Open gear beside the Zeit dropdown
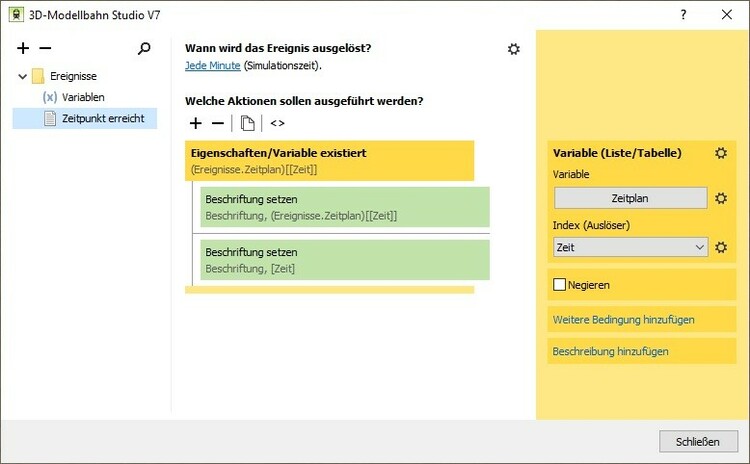 [721, 247]
